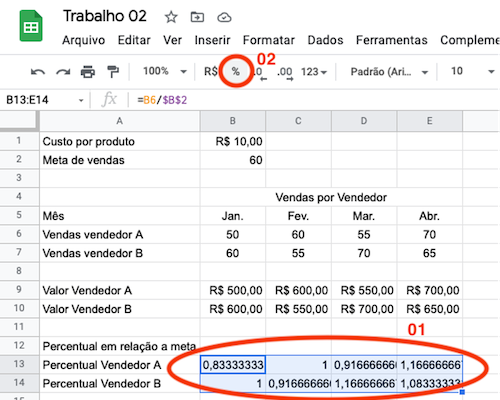This screenshot has width=500, height=400.
Task: Click Vendas vendedor B label cell
Action: click(120, 253)
